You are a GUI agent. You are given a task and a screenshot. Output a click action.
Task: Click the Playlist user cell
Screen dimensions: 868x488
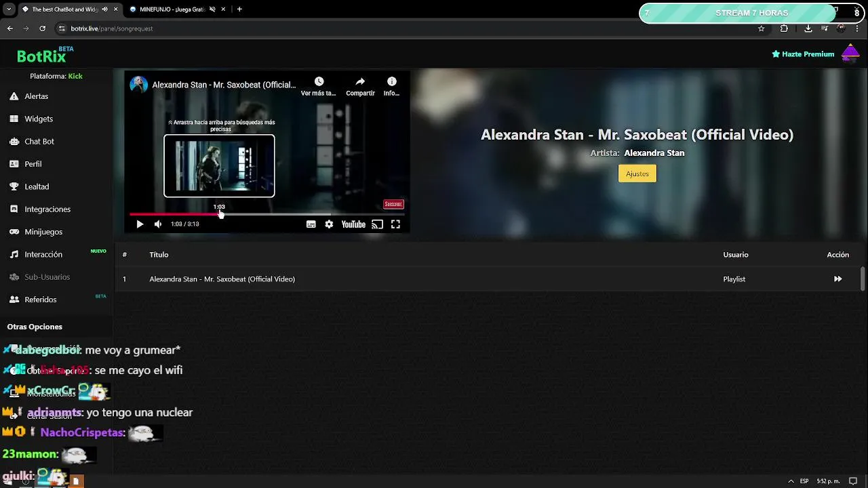click(x=734, y=279)
